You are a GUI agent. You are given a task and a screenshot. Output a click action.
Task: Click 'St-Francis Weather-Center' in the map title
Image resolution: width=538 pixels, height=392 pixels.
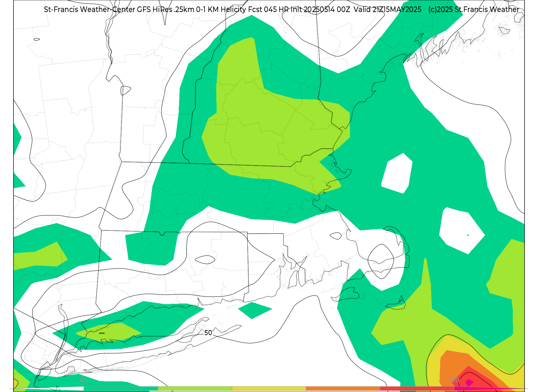(x=90, y=10)
